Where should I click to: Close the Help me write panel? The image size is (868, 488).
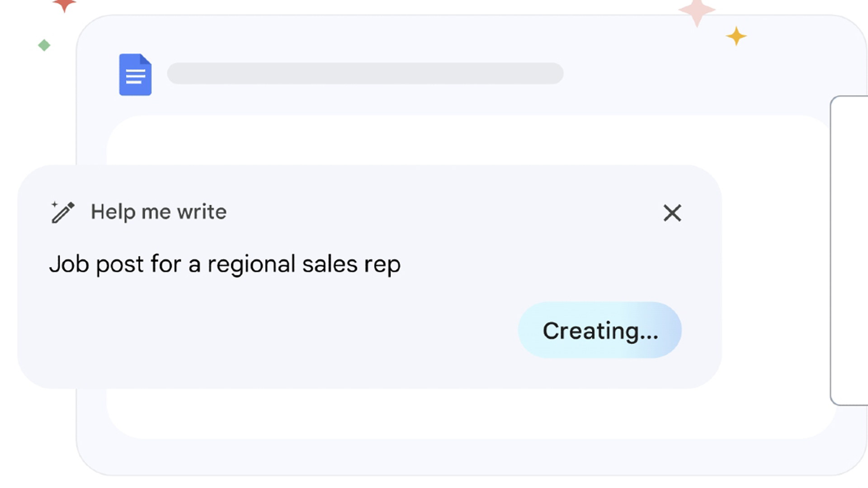pos(672,213)
